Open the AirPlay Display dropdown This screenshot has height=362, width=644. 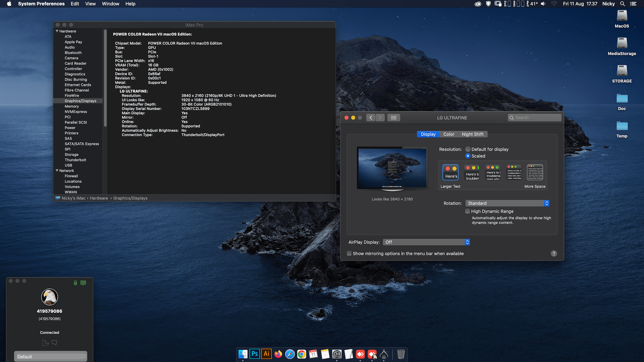(x=426, y=242)
